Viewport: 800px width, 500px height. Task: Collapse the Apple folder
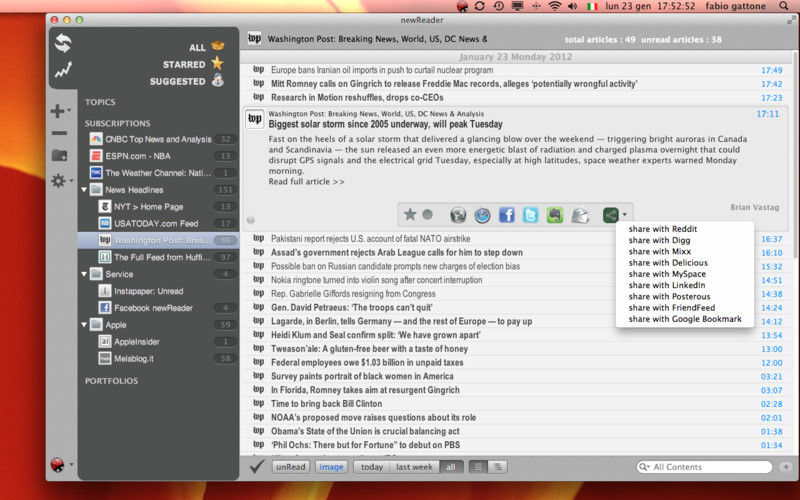[84, 324]
